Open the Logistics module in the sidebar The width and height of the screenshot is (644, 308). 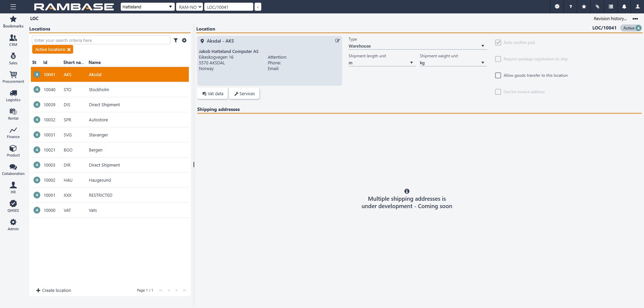[x=13, y=96]
